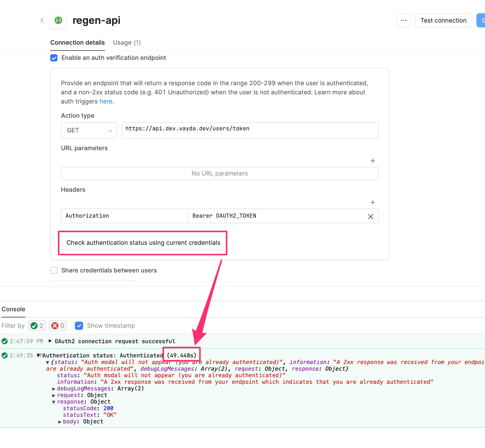The image size is (485, 448).
Task: Click the endpoint URL input field
Action: [x=250, y=130]
